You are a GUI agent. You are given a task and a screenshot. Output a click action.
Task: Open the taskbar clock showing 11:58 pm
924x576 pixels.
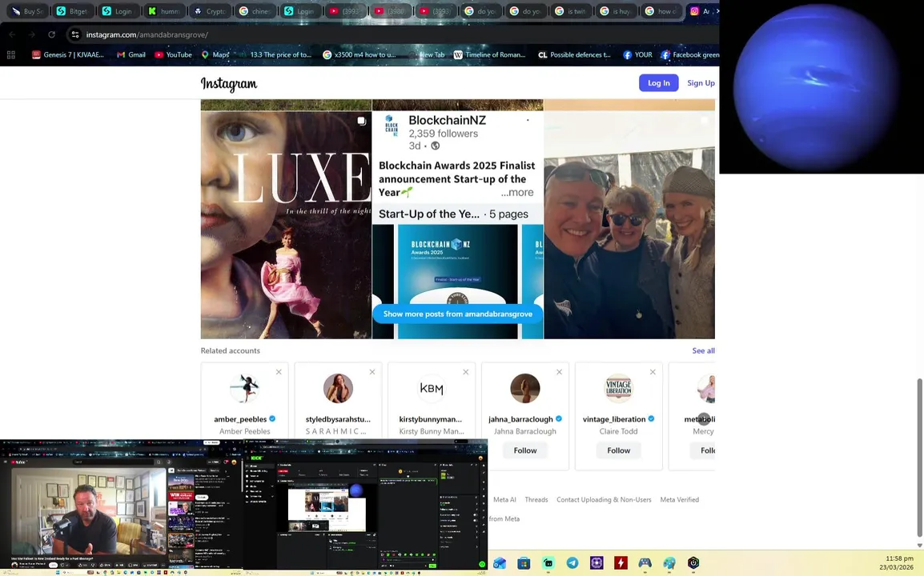pos(896,562)
